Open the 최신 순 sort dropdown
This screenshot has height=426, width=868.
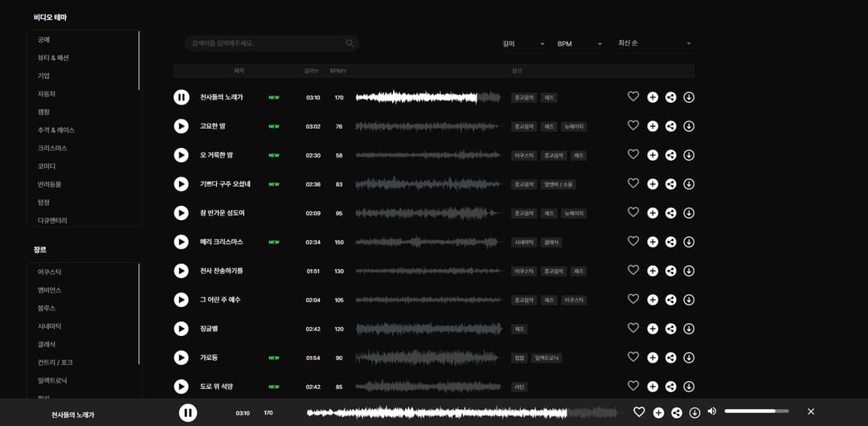[x=654, y=43]
